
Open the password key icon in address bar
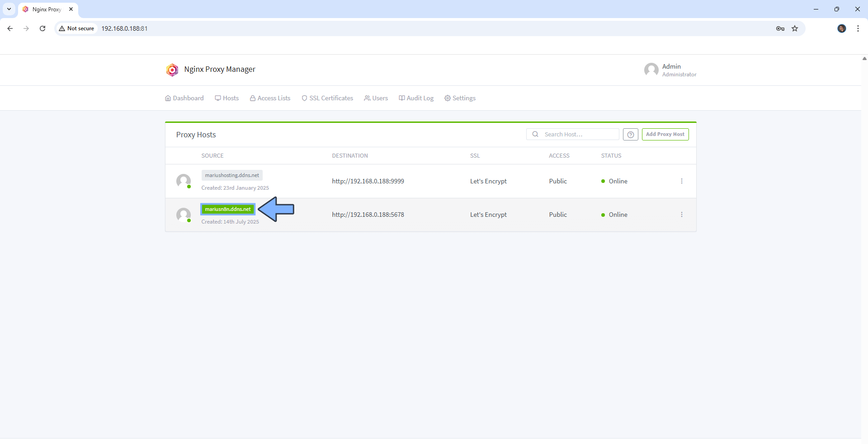click(780, 28)
